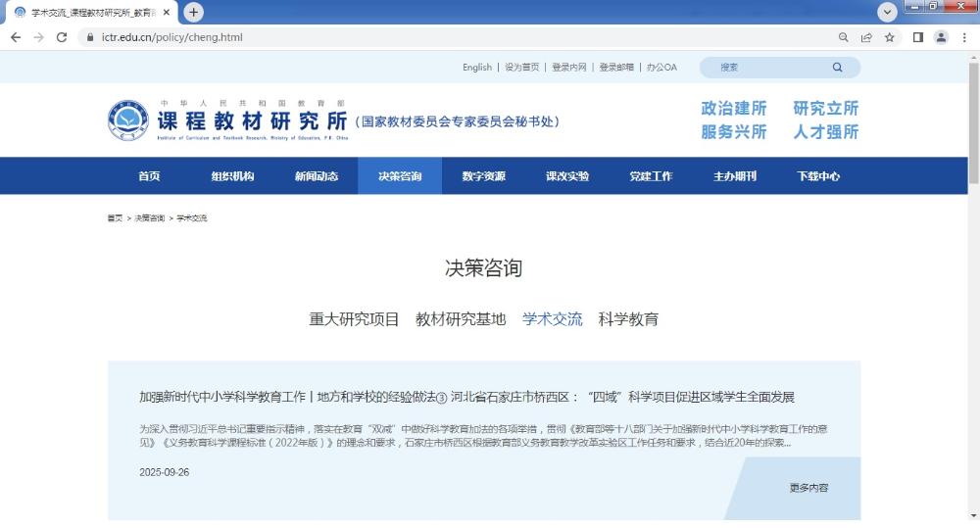Image resolution: width=980 pixels, height=528 pixels.
Task: Toggle the browser side panel icon
Action: (918, 37)
